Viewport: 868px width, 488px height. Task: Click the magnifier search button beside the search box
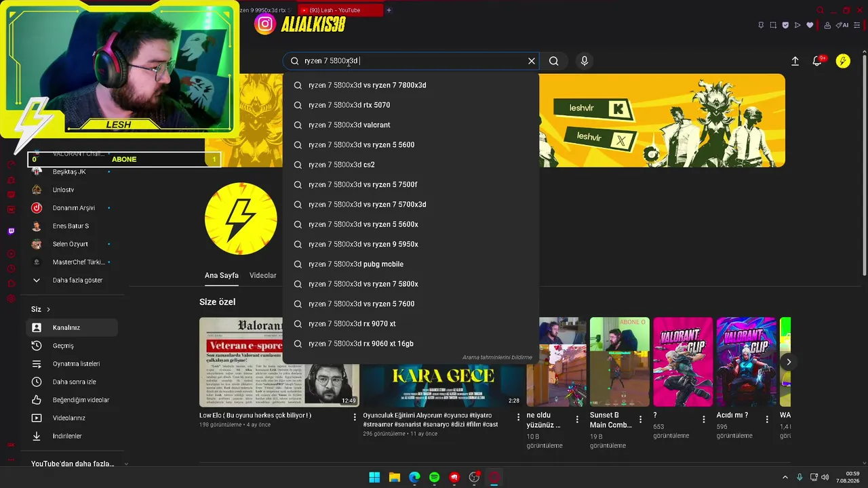tap(554, 61)
